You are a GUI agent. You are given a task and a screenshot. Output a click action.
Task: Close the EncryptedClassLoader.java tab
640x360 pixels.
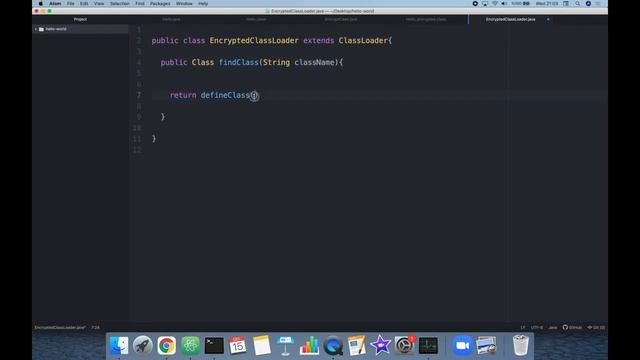click(548, 19)
